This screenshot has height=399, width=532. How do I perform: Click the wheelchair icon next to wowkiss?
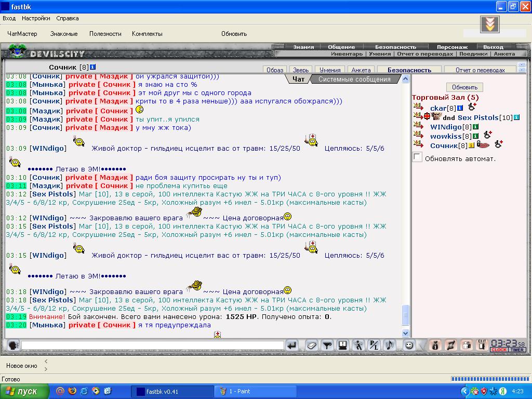pyautogui.click(x=487, y=135)
